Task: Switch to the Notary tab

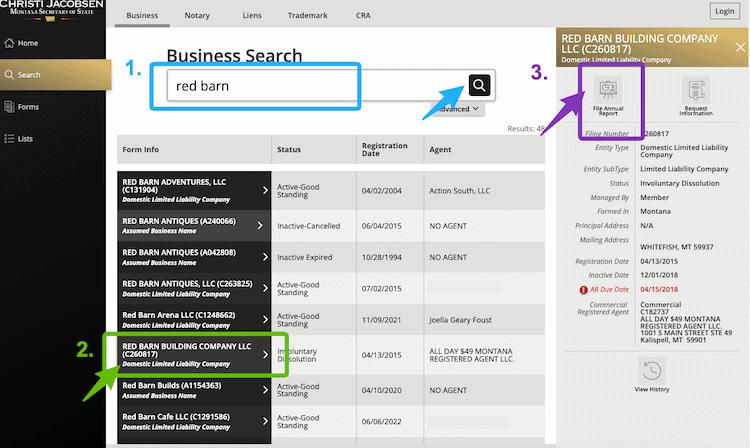Action: (199, 17)
